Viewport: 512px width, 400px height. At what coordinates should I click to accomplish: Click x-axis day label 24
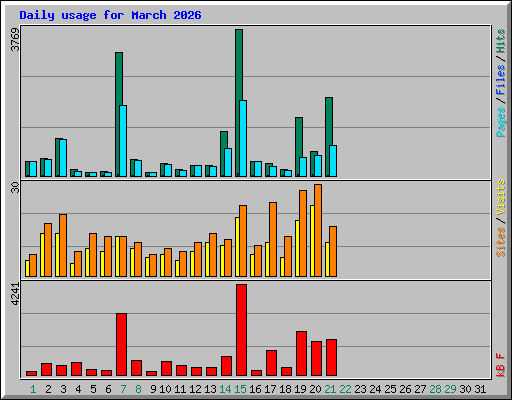click(x=375, y=389)
